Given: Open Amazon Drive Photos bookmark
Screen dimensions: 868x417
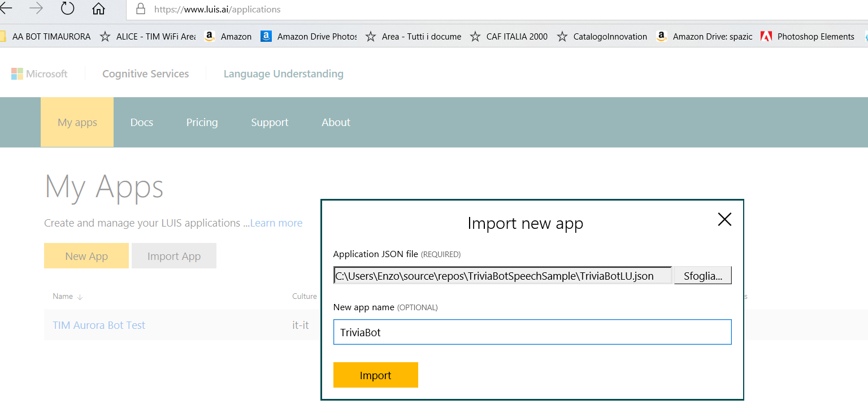Looking at the screenshot, I should coord(309,37).
